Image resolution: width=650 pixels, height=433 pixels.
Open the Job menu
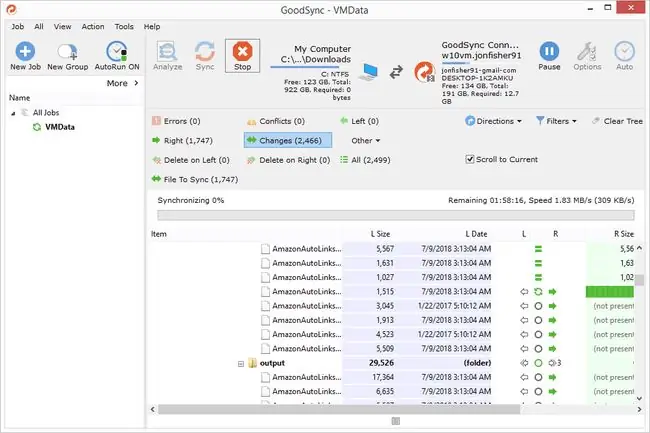tap(17, 27)
